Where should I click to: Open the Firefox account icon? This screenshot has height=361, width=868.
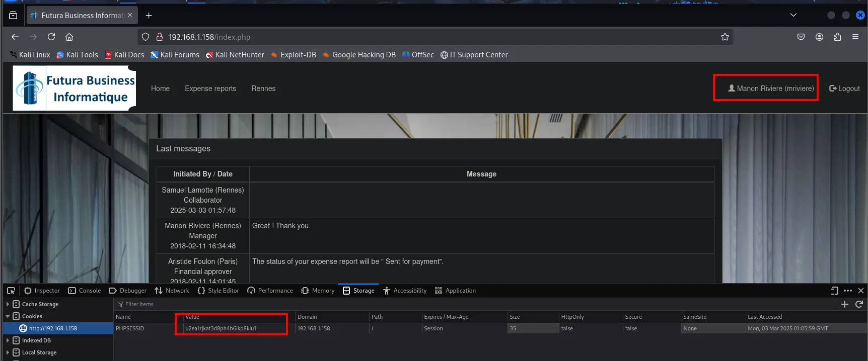click(x=819, y=37)
